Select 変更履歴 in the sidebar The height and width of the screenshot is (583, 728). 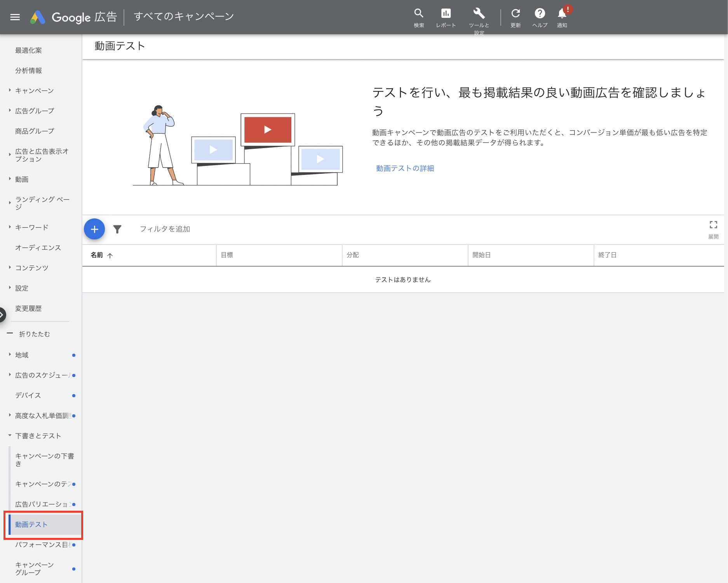(x=28, y=309)
